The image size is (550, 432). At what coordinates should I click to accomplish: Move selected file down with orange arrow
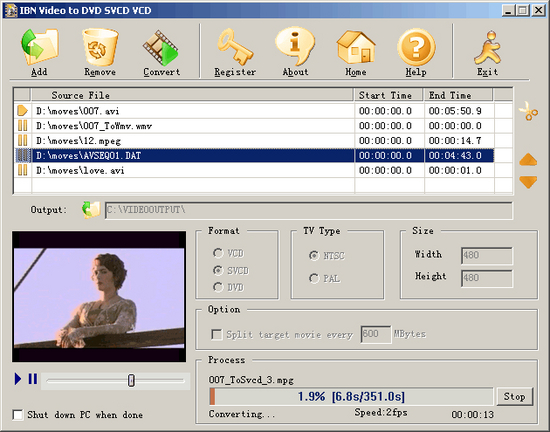528,182
